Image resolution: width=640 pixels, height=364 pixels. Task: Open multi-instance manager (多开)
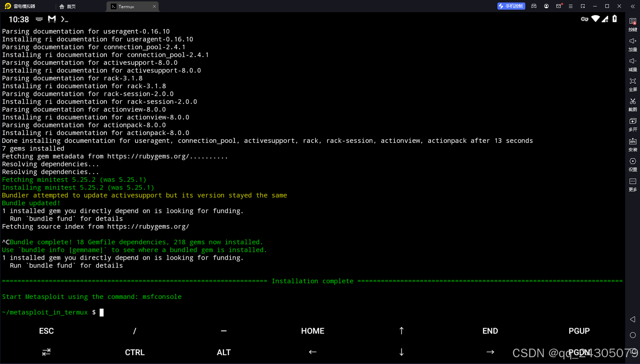point(632,125)
